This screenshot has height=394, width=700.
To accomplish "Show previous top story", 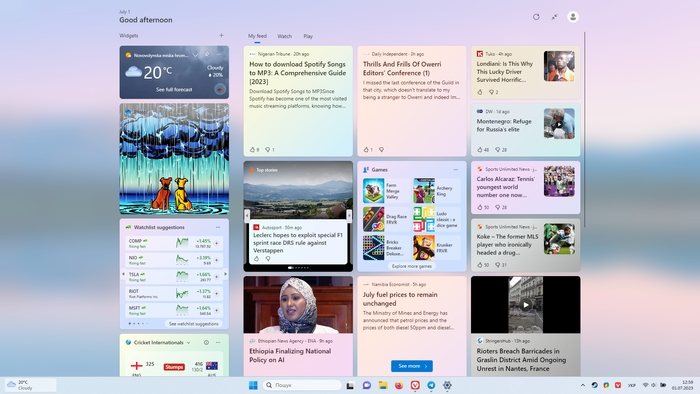I will (247, 216).
